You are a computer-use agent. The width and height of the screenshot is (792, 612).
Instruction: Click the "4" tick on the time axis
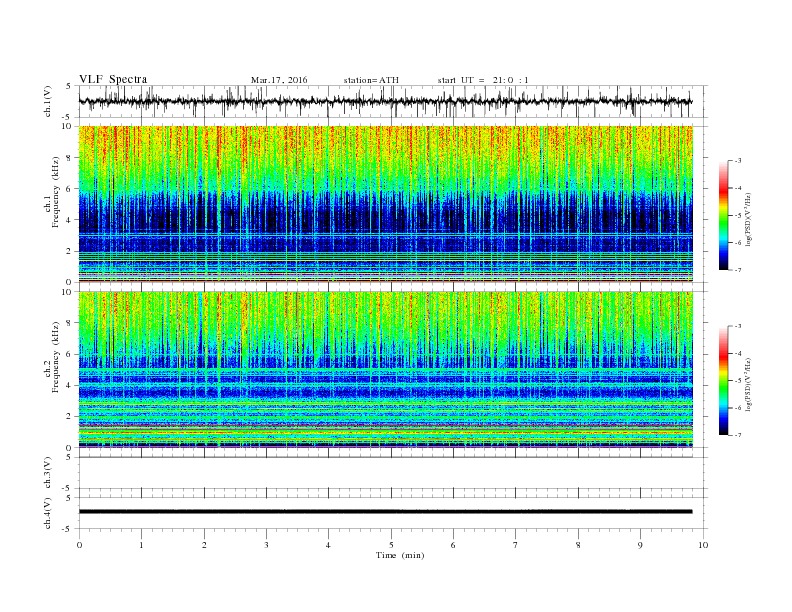pos(328,545)
